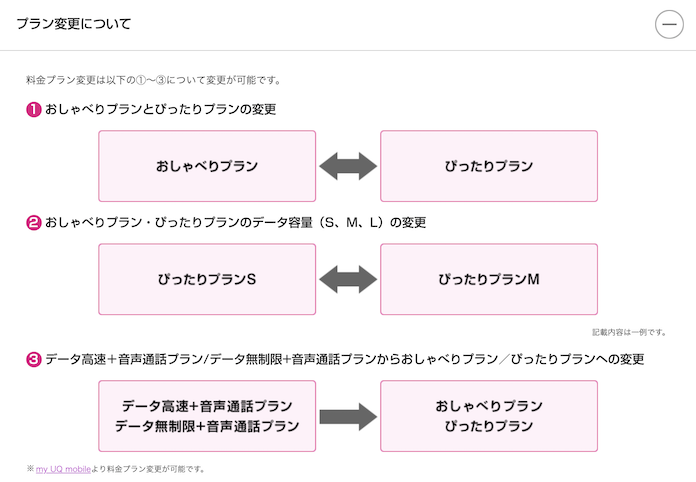
Task: Click the pink number 2 circle icon
Action: click(33, 221)
